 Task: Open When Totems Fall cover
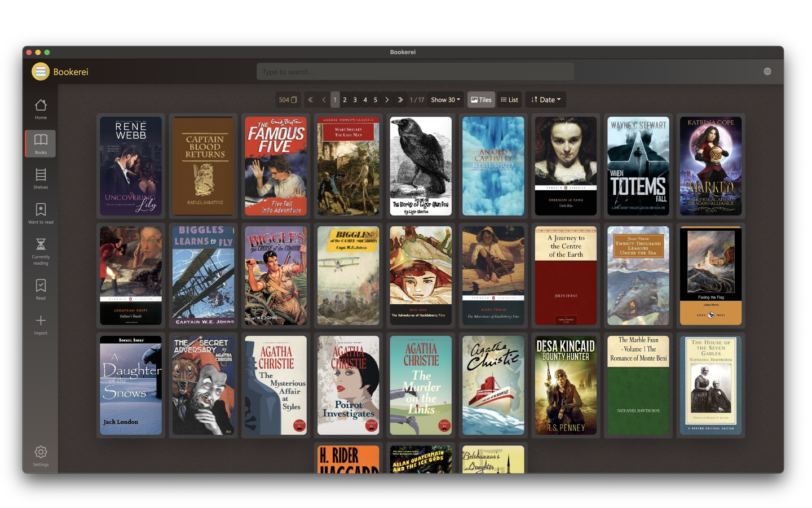click(638, 166)
